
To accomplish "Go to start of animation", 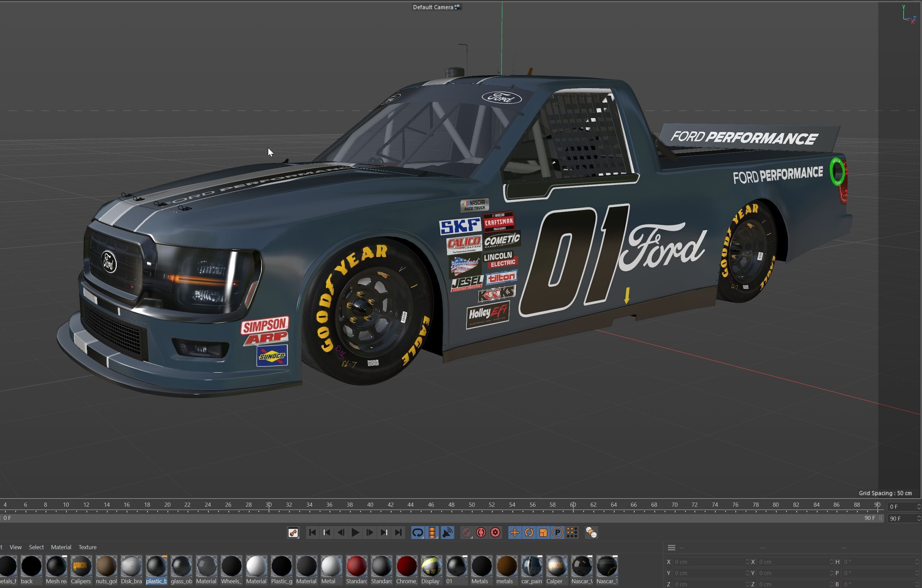I will click(x=312, y=533).
